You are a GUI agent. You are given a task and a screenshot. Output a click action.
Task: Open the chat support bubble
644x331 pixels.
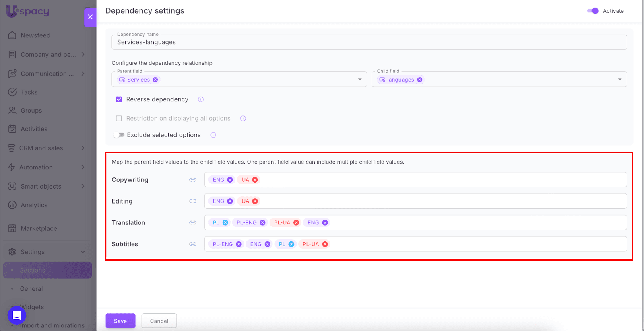(x=17, y=315)
